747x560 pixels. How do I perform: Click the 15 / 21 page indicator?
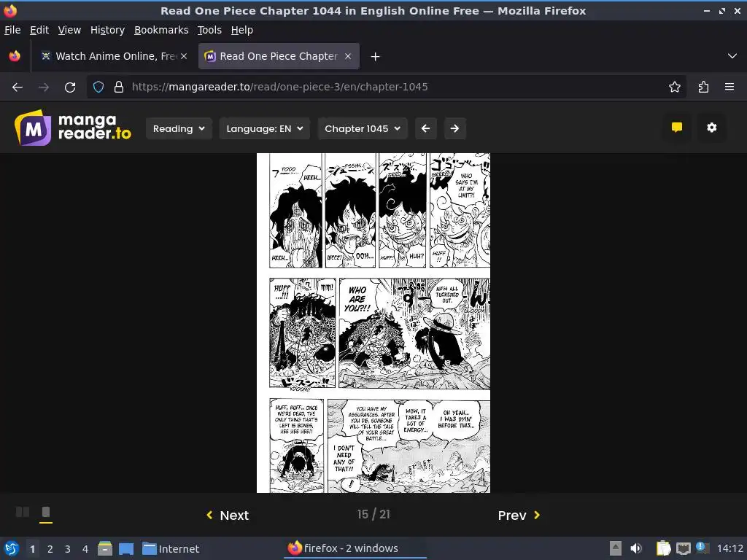[373, 514]
